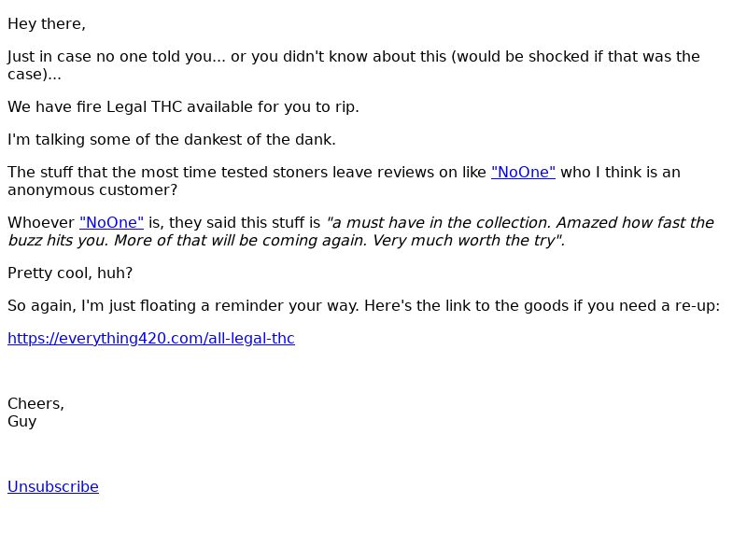Click the "Hey there," greeting line

click(x=47, y=24)
